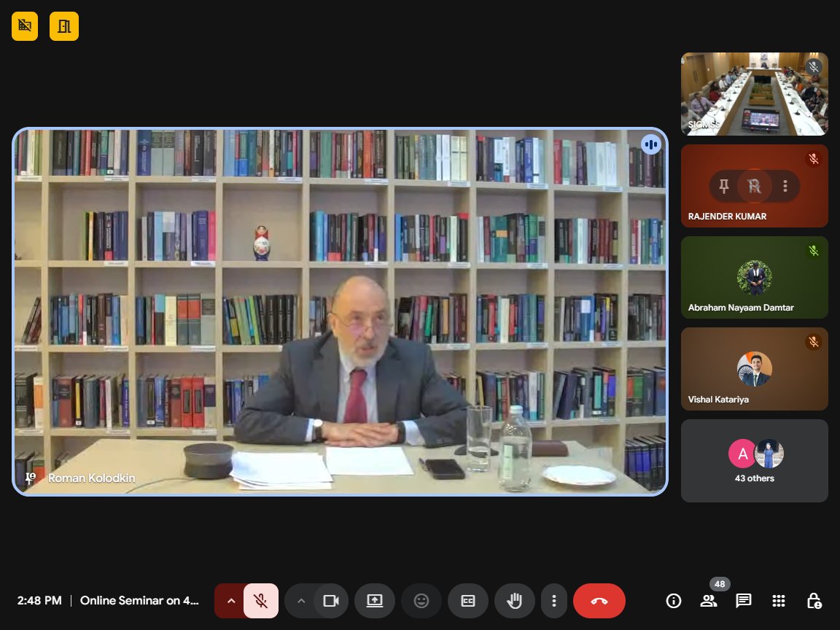
Task: Open more options menu in bottom bar
Action: 554,601
